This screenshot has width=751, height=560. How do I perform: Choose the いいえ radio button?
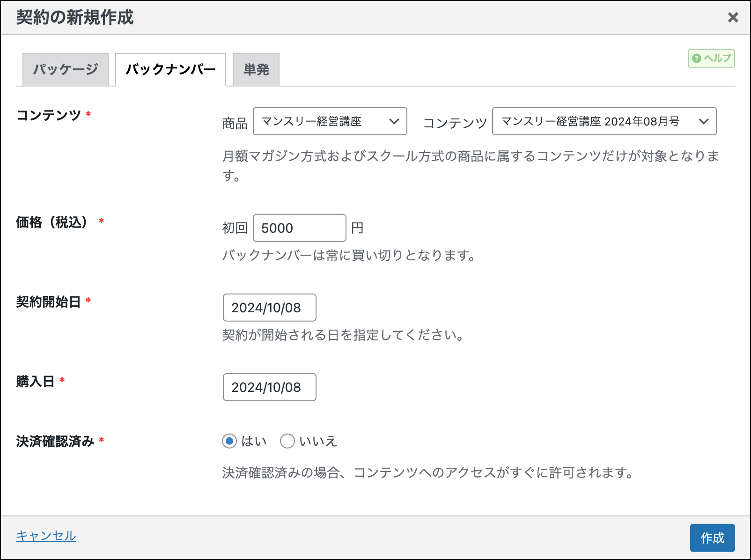[x=287, y=441]
